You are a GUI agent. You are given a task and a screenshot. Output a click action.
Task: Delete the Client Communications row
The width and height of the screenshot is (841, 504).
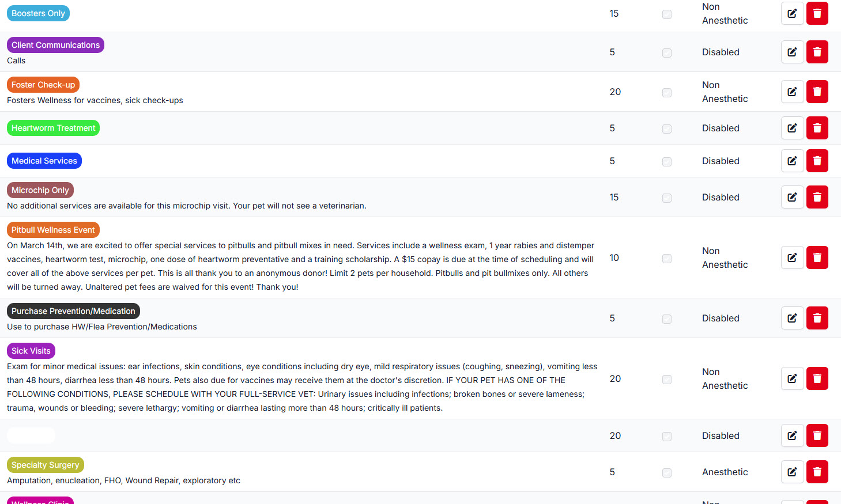pos(817,52)
